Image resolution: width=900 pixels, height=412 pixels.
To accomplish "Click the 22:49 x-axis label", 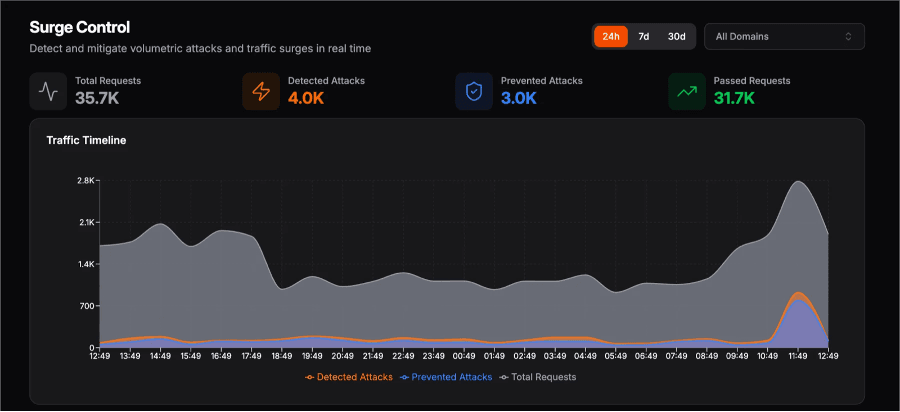I will (x=403, y=356).
